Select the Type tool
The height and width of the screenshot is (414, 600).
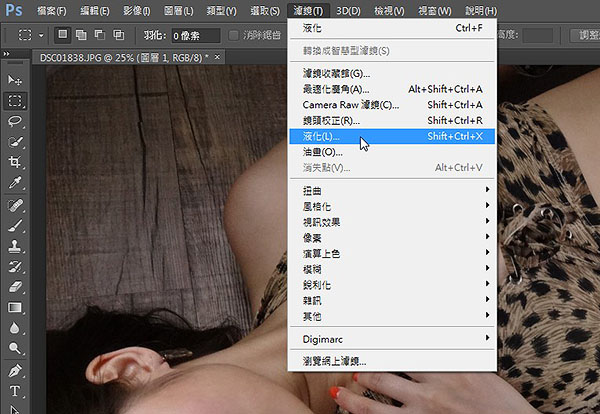tap(15, 391)
